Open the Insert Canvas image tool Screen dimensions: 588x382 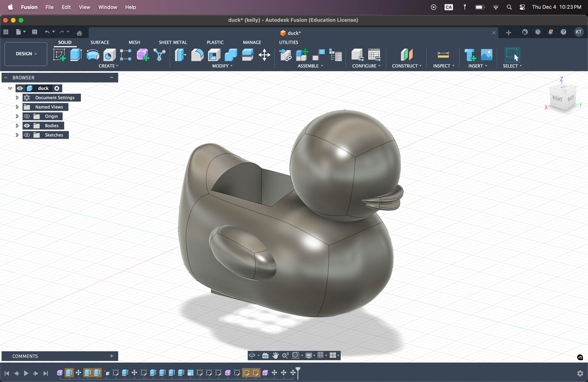(486, 55)
